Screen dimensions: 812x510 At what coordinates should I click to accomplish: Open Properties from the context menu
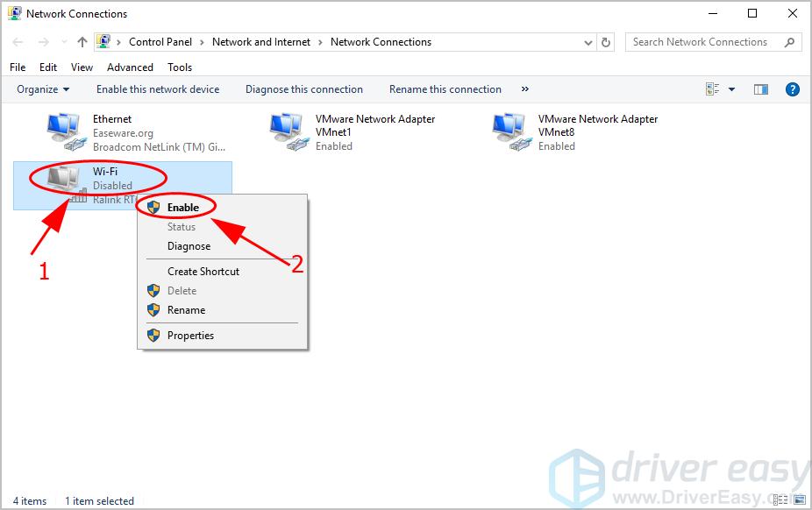191,336
